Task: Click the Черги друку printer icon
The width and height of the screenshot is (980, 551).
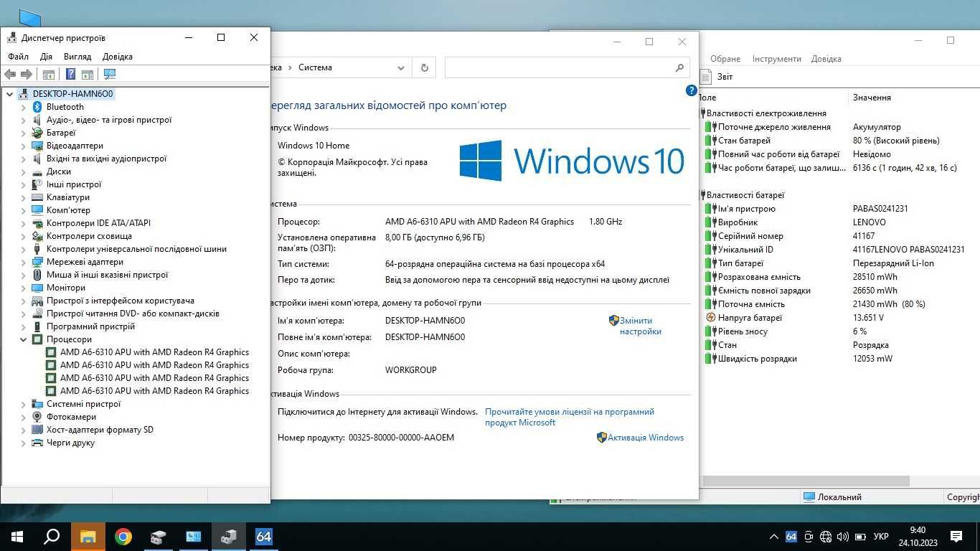Action: pos(38,443)
